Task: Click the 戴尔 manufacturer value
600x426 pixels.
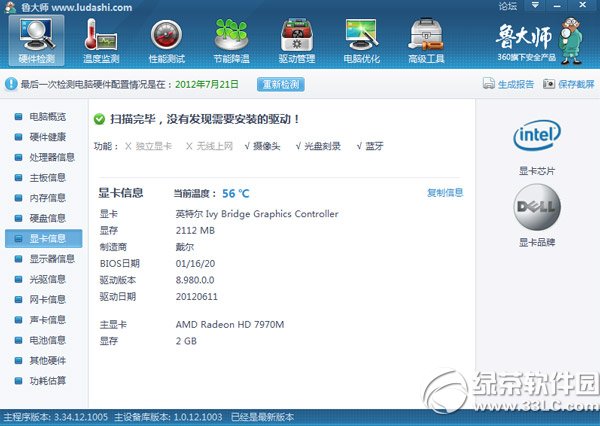Action: [185, 247]
